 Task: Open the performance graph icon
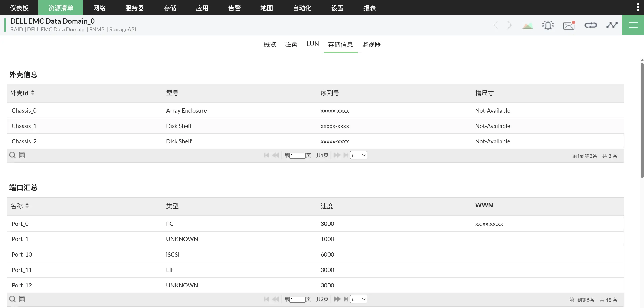pos(527,25)
